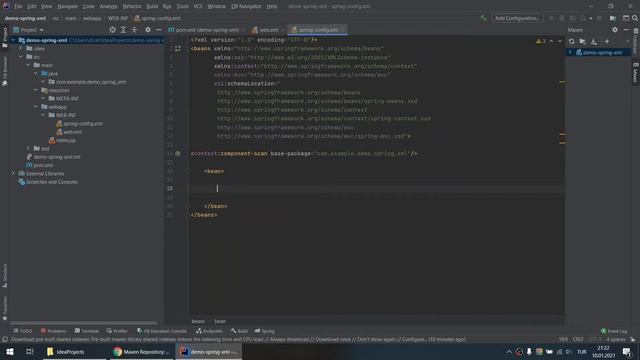The image size is (640, 360).
Task: Click 4 spaces indent setting in status bar
Action: [616, 339]
